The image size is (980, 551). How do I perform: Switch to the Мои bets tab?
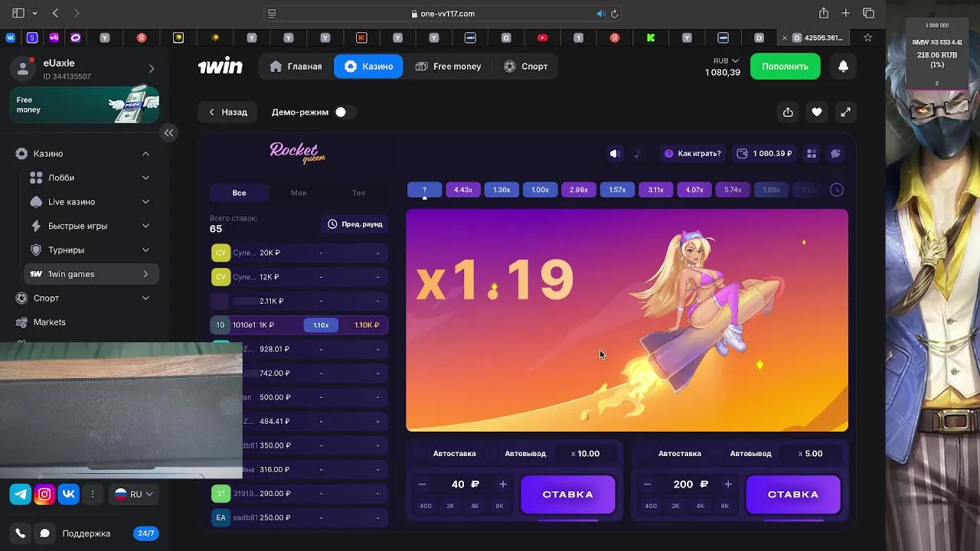coord(299,193)
